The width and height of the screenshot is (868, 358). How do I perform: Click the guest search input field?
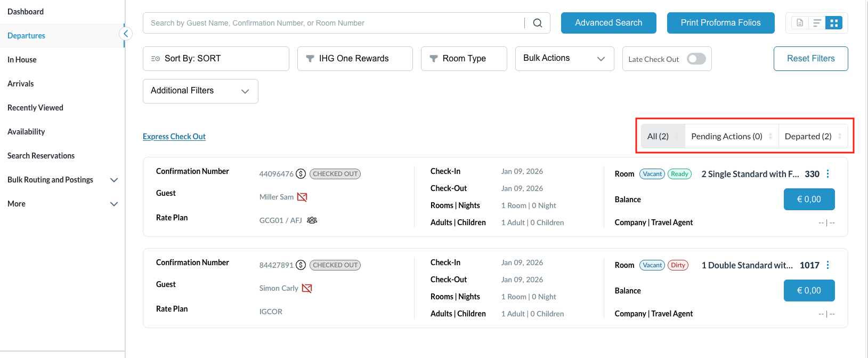pos(333,23)
